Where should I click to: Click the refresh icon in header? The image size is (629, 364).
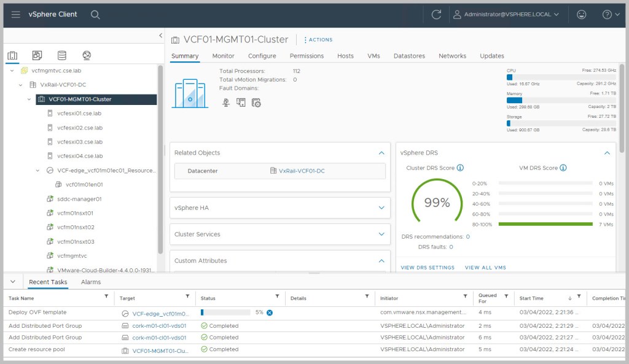click(x=437, y=14)
